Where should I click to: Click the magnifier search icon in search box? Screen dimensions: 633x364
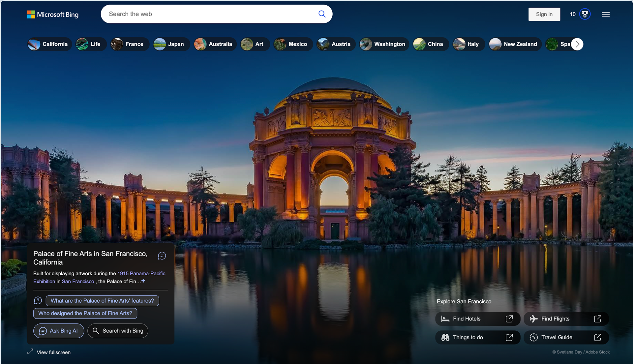pos(322,14)
